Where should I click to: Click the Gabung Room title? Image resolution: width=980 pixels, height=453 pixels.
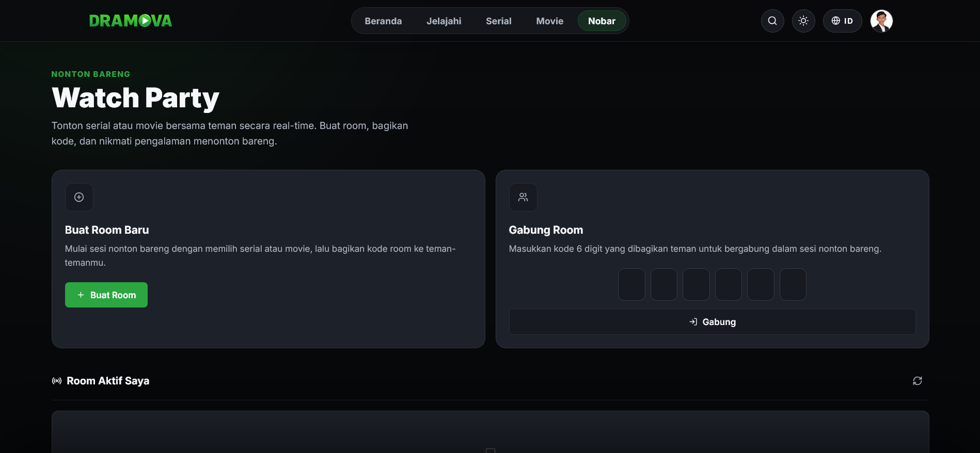(546, 230)
